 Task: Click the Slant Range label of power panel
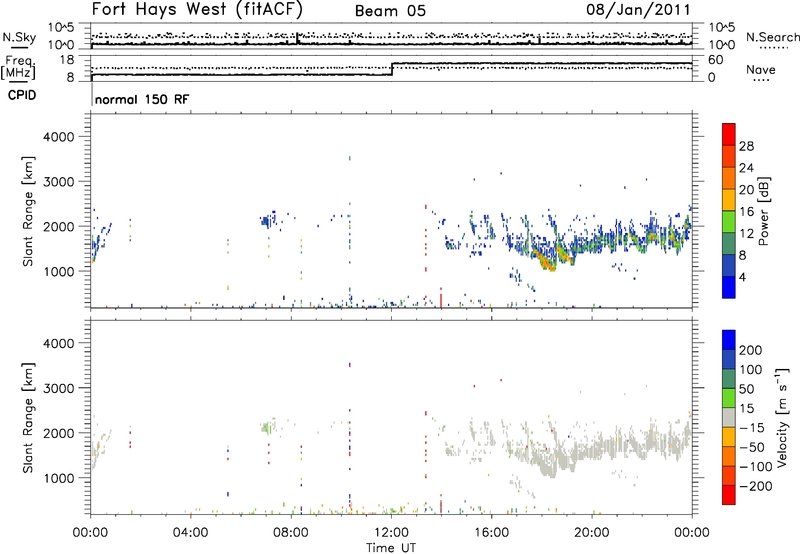click(x=28, y=211)
